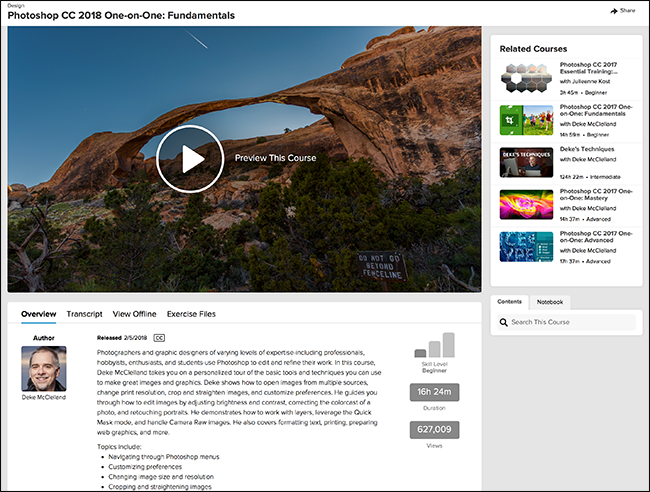The image size is (650, 492).
Task: Click the Deke McClelland author name
Action: click(44, 397)
